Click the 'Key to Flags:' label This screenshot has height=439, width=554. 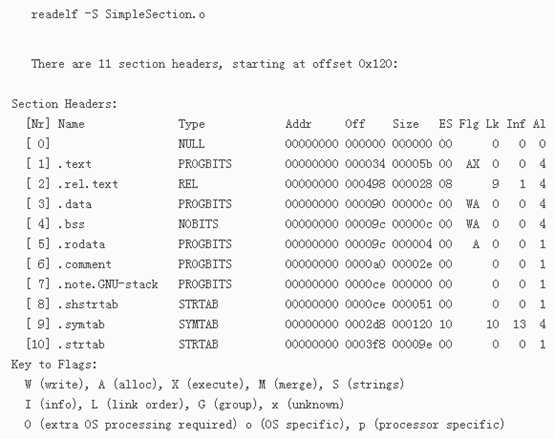(x=54, y=365)
